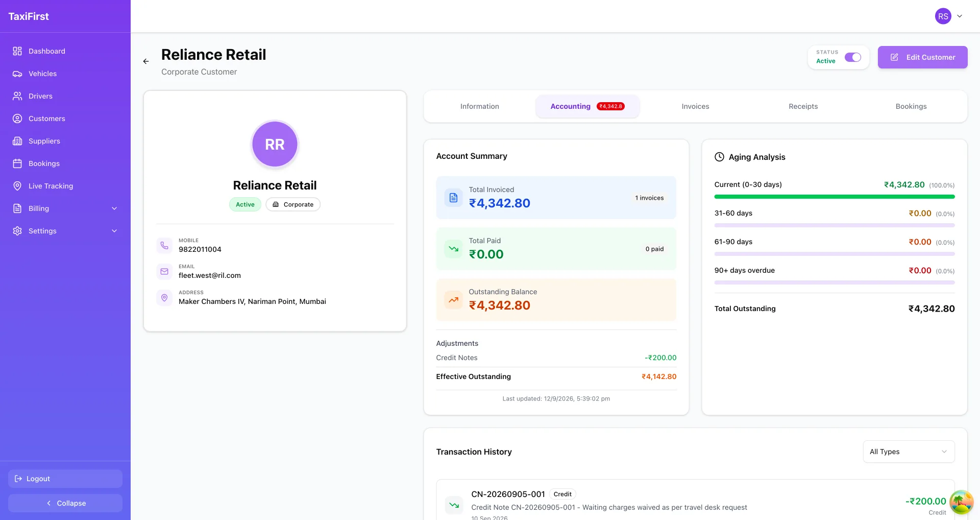
Task: Click the Edit Customer button
Action: 922,57
